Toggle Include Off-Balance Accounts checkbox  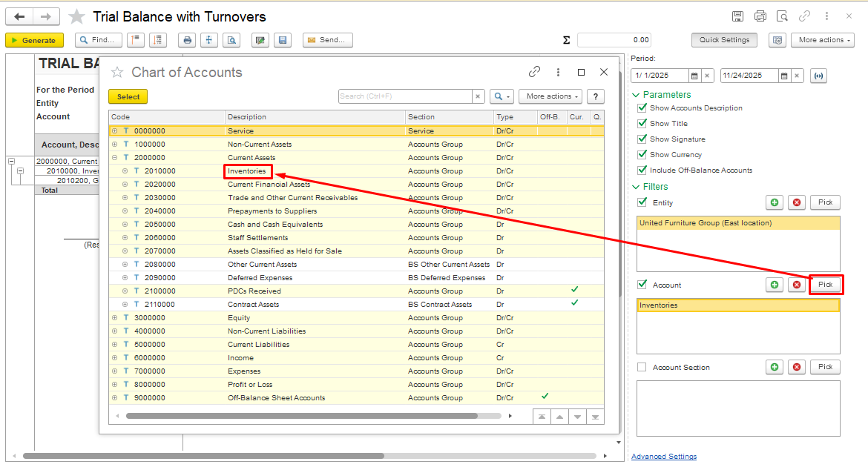click(x=642, y=171)
